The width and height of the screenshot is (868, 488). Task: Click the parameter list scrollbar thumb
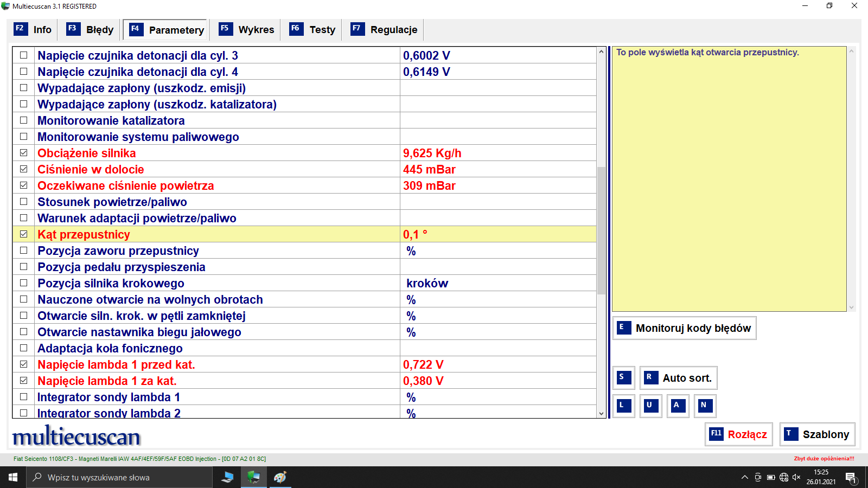point(601,230)
